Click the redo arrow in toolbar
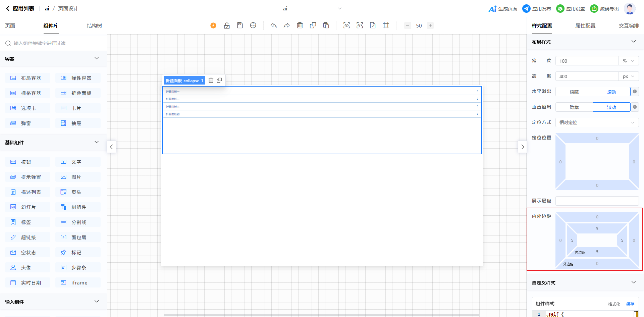 point(287,25)
